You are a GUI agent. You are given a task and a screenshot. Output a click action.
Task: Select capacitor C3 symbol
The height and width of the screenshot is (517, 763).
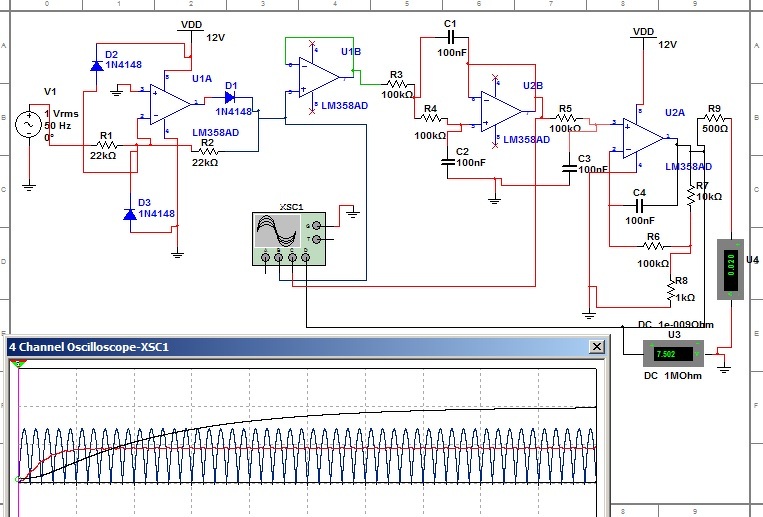(x=569, y=168)
